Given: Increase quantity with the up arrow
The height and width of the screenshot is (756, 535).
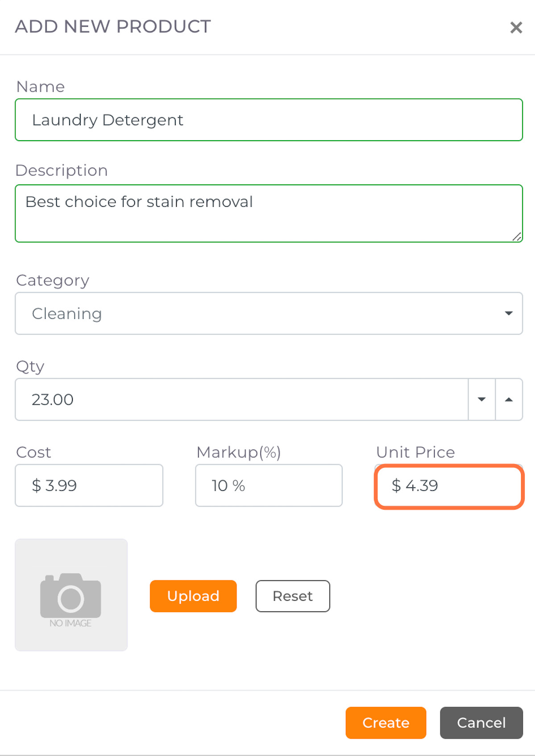Looking at the screenshot, I should 509,399.
